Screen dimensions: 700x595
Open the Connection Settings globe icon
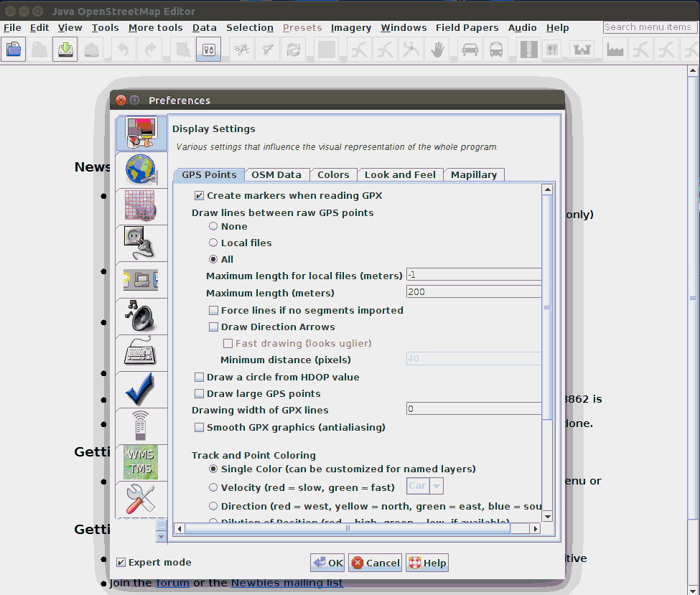pyautogui.click(x=141, y=170)
